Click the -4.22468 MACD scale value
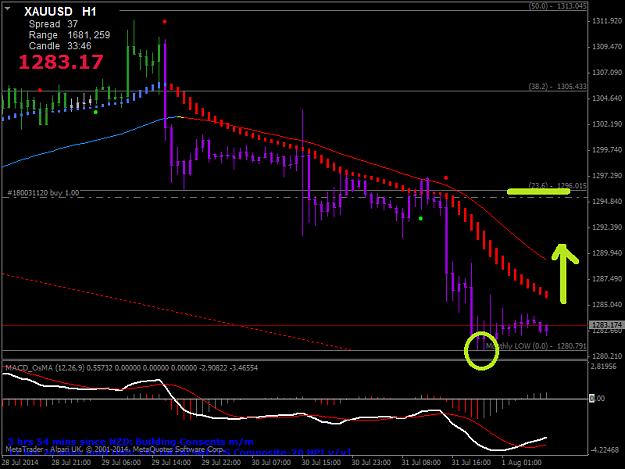Viewport: 625px width, 469px height. coord(606,449)
